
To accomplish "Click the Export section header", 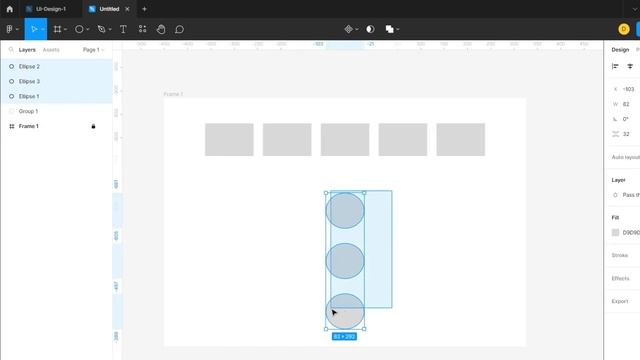I will 620,301.
